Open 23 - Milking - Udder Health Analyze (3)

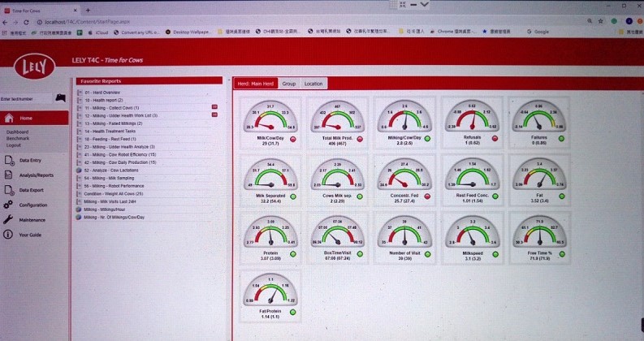point(119,147)
